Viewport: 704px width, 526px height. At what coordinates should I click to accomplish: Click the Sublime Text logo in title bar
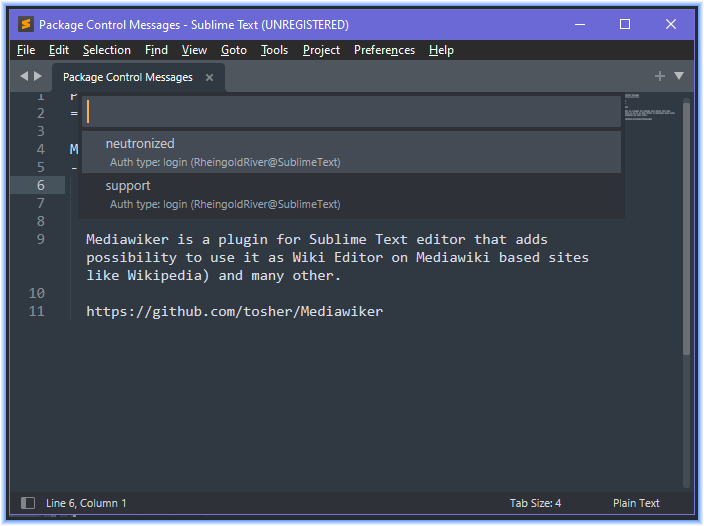click(x=26, y=24)
